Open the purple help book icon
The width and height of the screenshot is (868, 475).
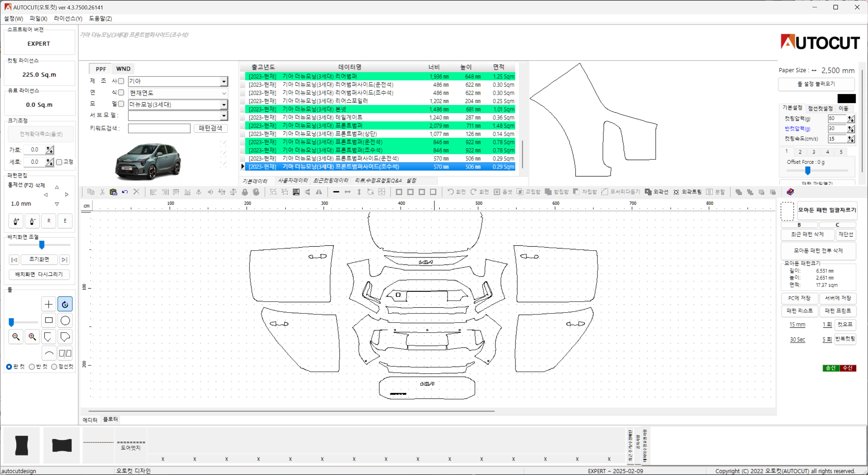pos(790,192)
